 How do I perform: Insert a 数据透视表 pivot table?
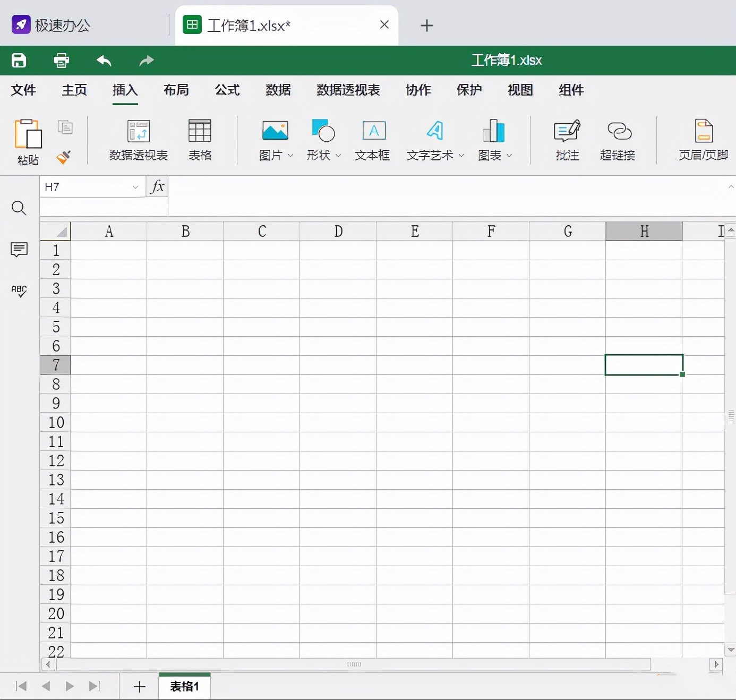tap(139, 141)
